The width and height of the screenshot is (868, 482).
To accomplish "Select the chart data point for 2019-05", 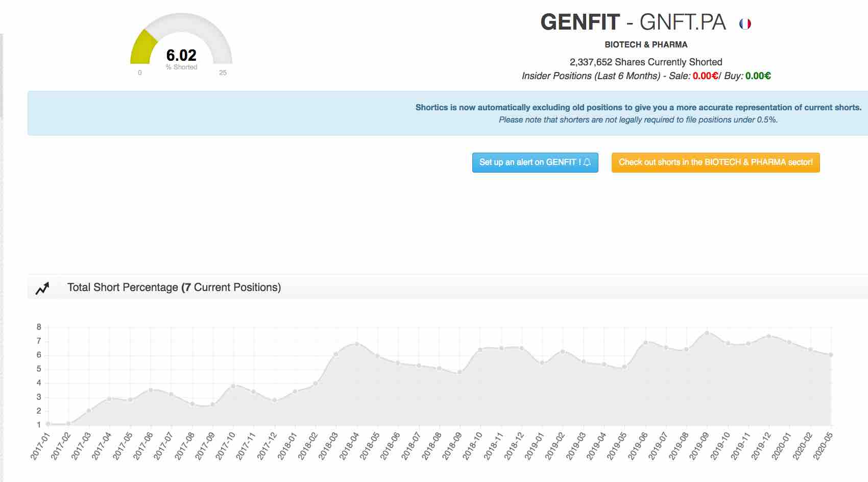I will click(624, 367).
